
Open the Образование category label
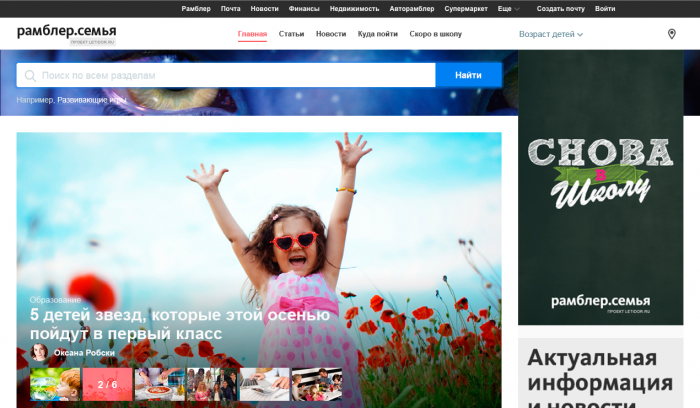coord(55,300)
